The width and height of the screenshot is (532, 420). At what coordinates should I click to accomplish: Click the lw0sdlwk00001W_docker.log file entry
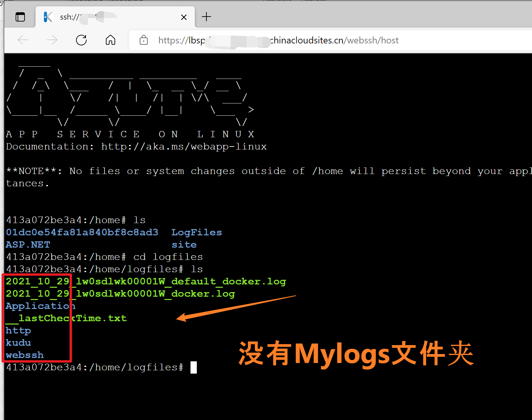120,294
